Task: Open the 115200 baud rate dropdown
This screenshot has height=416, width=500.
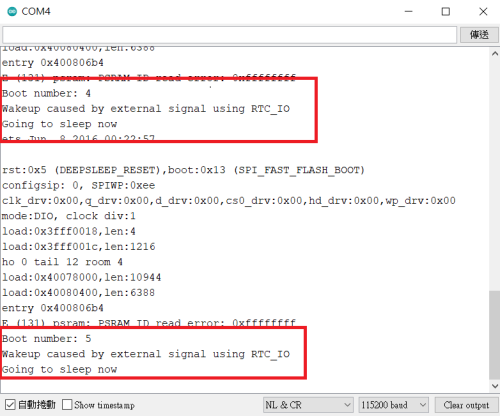Action: [x=394, y=405]
